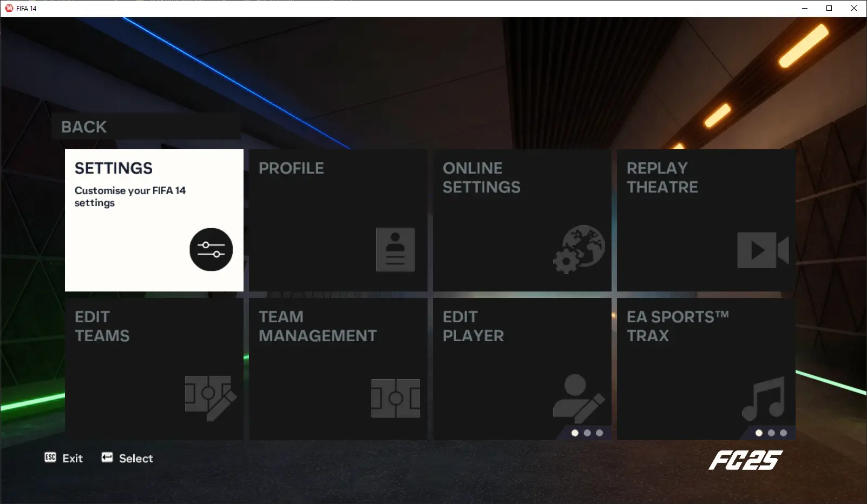Click second page dot on EA Sports Trax tile
867x504 pixels.
[x=771, y=433]
